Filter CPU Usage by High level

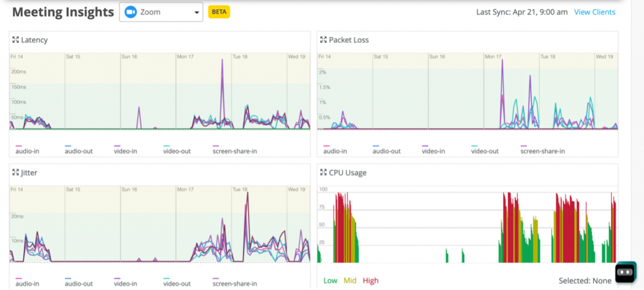pyautogui.click(x=370, y=281)
